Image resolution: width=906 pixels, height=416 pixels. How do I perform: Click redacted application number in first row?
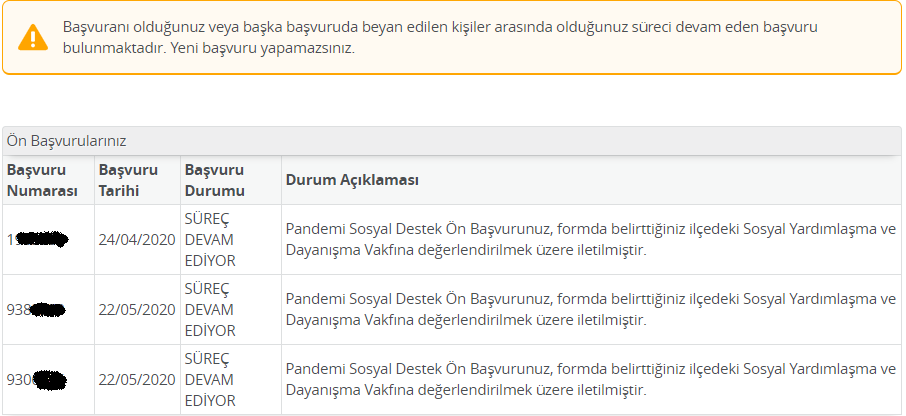tap(38, 239)
